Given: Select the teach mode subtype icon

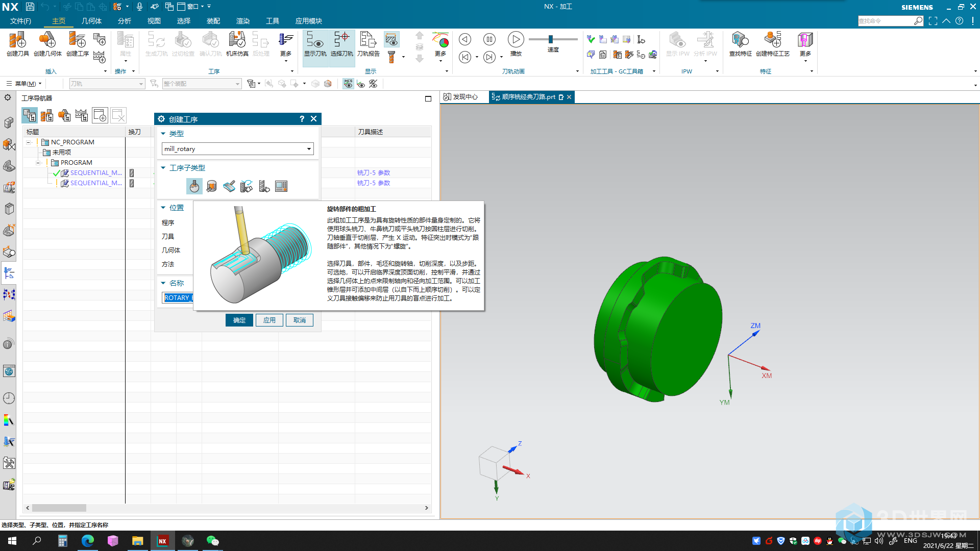Looking at the screenshot, I should [x=247, y=186].
